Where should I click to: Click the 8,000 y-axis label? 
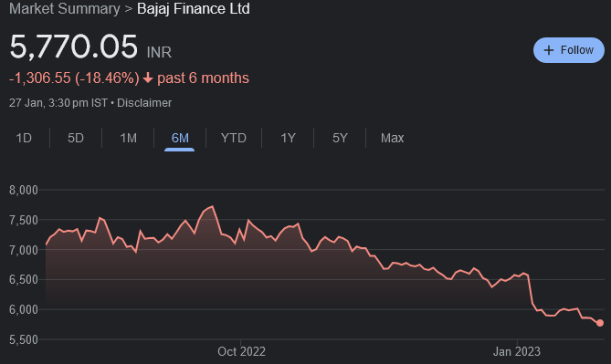(x=24, y=190)
